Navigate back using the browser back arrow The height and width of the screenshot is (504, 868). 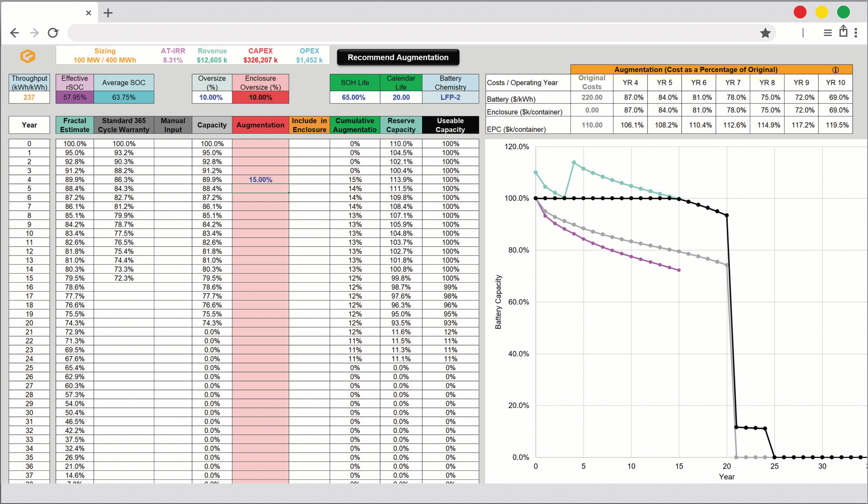(x=14, y=32)
